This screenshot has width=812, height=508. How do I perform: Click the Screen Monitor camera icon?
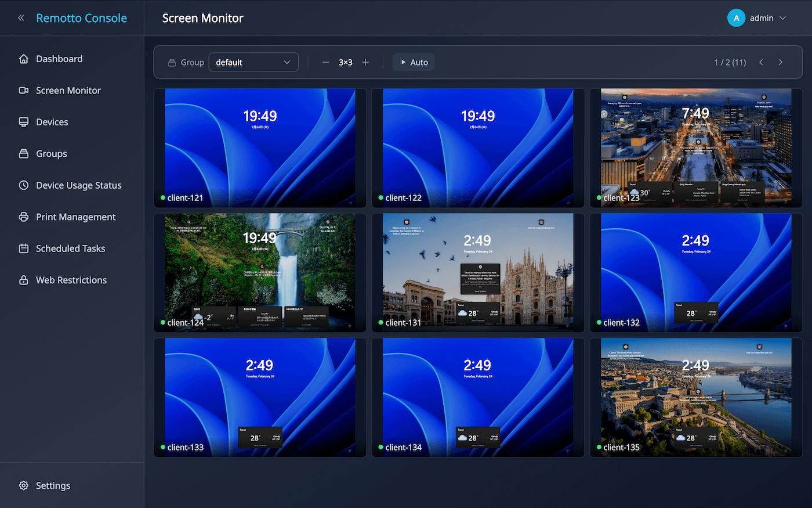point(24,91)
